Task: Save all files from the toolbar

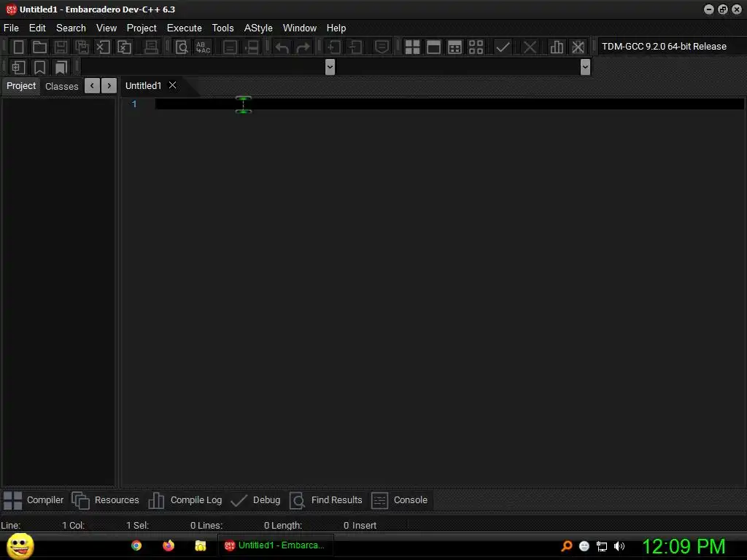Action: pyautogui.click(x=82, y=47)
